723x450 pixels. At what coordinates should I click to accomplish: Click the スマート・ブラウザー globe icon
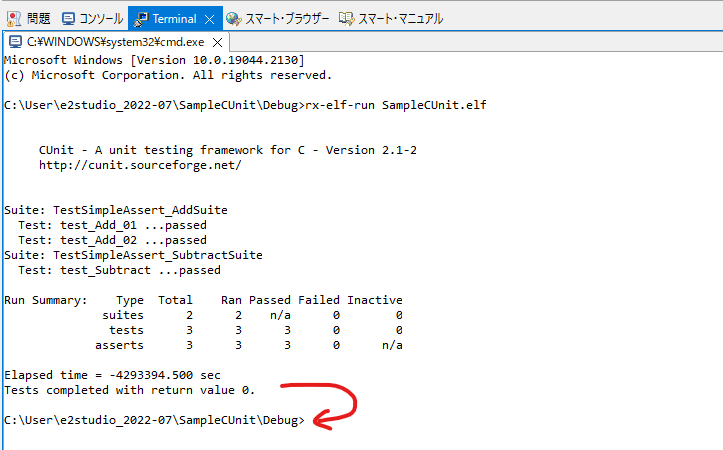coord(234,19)
